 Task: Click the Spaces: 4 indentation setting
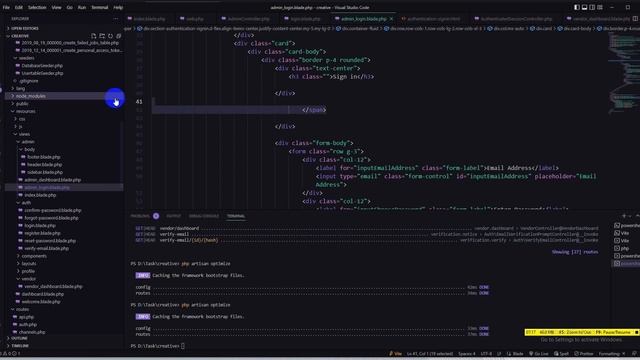coord(467,353)
